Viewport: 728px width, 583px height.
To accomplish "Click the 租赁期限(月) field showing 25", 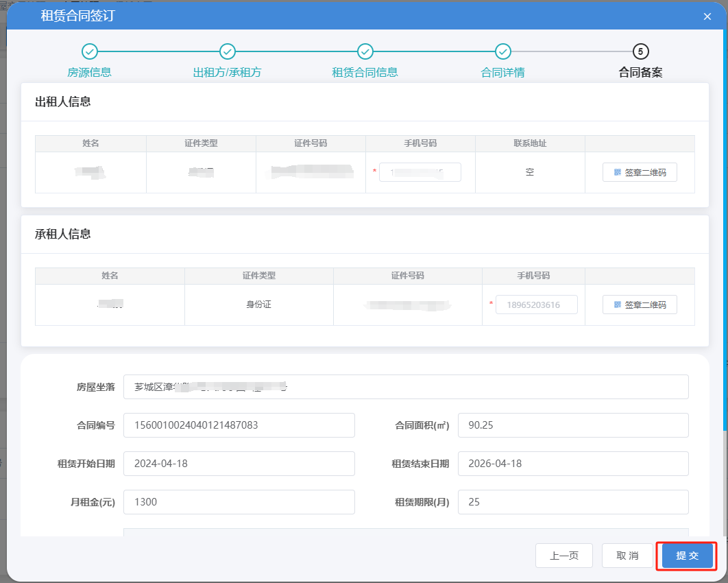I will [573, 502].
